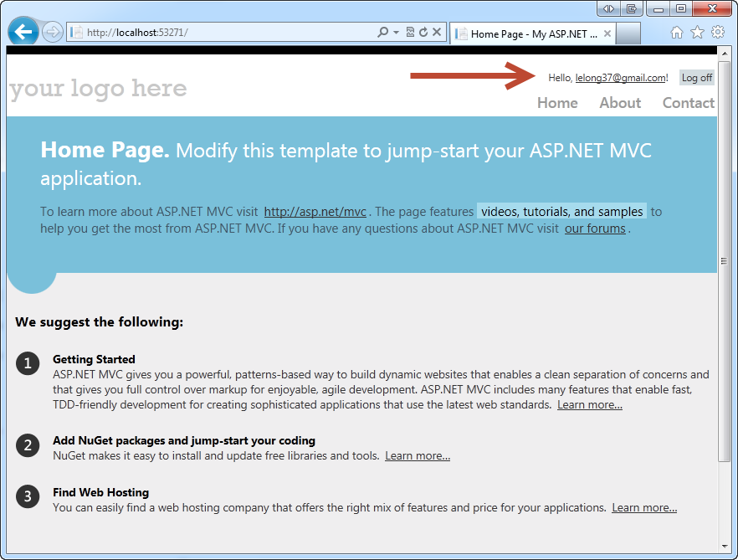Follow the http://asp.net/mvc link
This screenshot has height=560, width=738.
(x=315, y=212)
